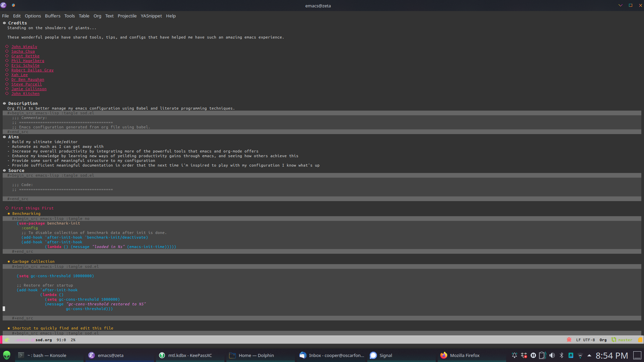The width and height of the screenshot is (644, 362).
Task: Click the sod.org buffer name in modeline
Action: 44,340
